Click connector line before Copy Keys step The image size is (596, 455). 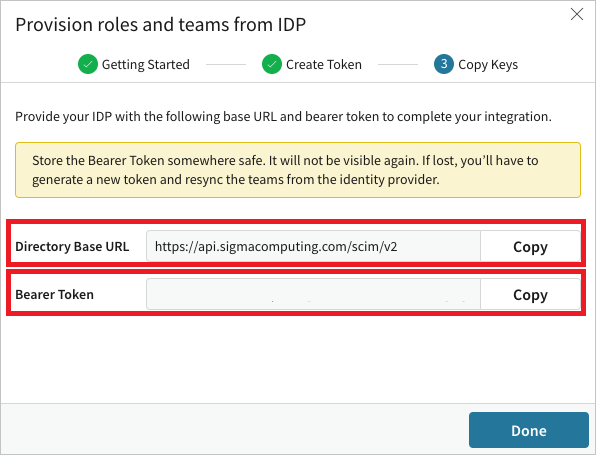pyautogui.click(x=398, y=65)
